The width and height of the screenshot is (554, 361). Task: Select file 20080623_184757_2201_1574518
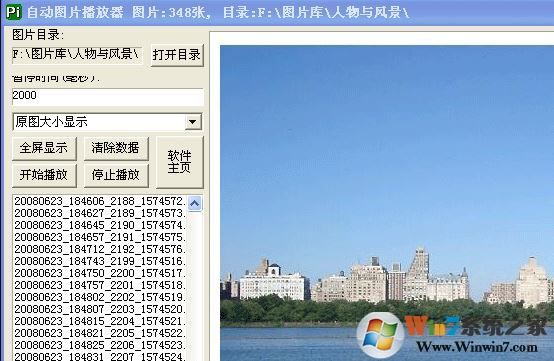pos(100,285)
